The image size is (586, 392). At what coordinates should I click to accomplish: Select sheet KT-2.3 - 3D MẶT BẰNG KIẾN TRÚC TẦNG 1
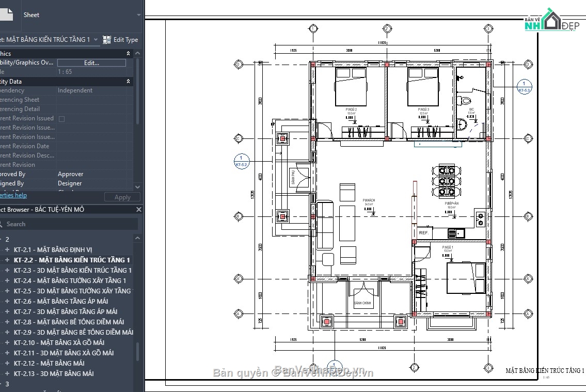click(73, 270)
